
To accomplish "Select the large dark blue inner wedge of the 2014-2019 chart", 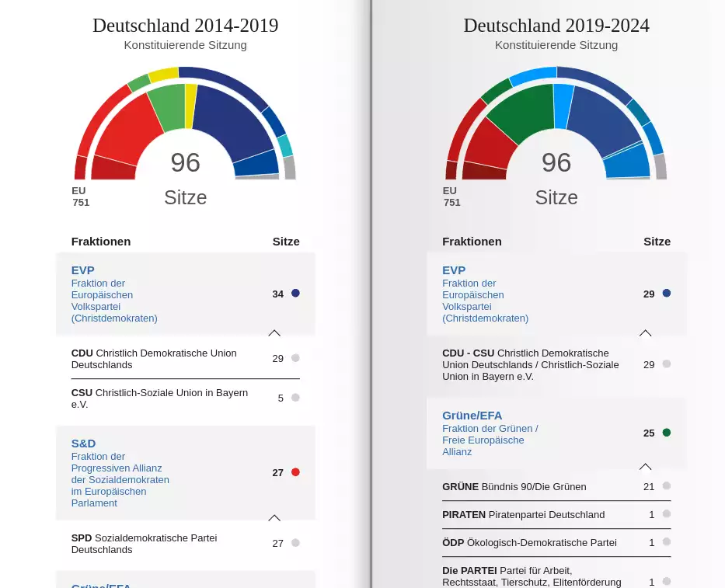I will point(232,120).
